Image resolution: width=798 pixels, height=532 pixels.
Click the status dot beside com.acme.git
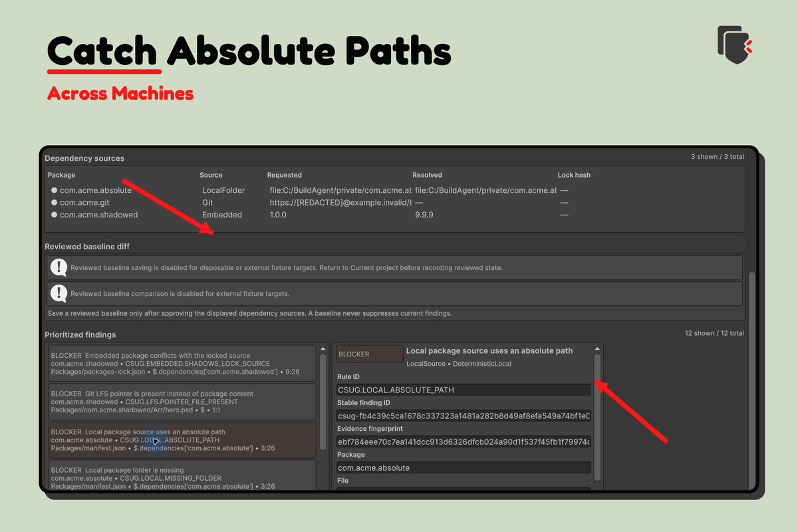point(54,203)
